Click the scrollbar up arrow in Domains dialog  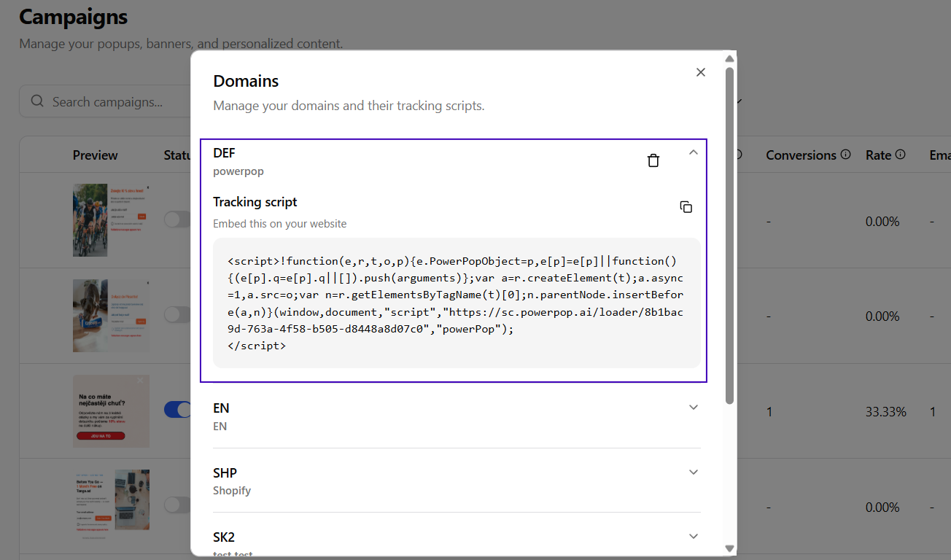[x=729, y=58]
